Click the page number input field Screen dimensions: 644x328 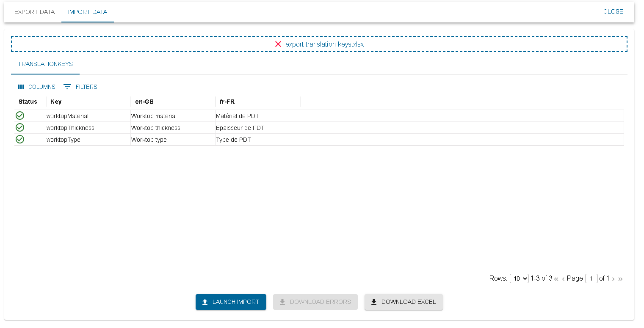pos(591,278)
